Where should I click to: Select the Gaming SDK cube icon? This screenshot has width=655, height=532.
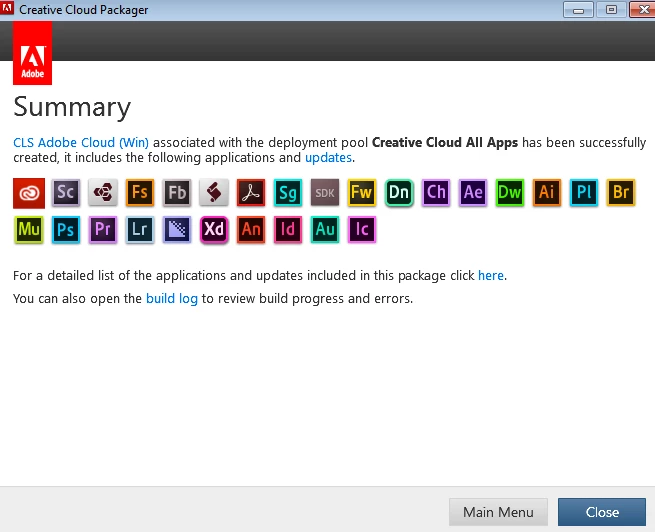(103, 193)
